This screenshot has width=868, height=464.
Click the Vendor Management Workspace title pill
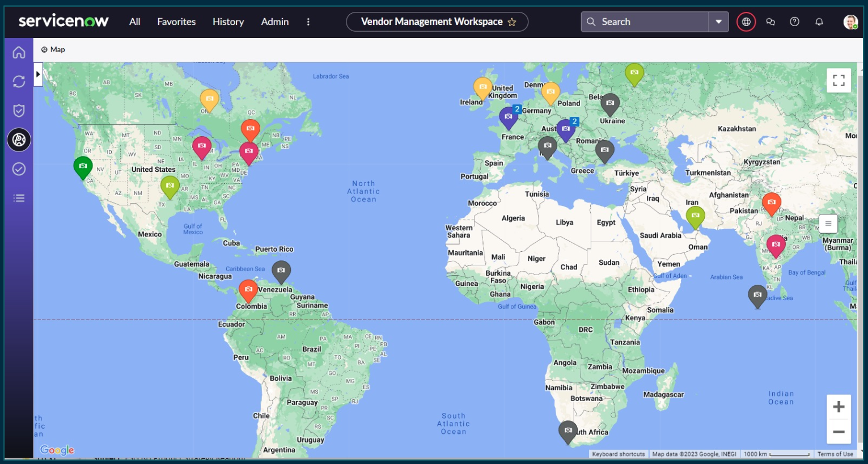[437, 22]
